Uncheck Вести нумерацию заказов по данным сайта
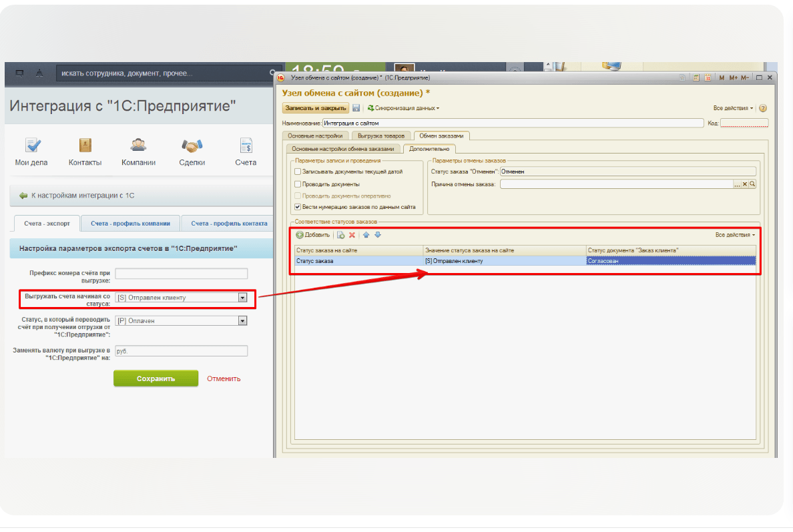Viewport: 793px width, 532px height. [298, 208]
